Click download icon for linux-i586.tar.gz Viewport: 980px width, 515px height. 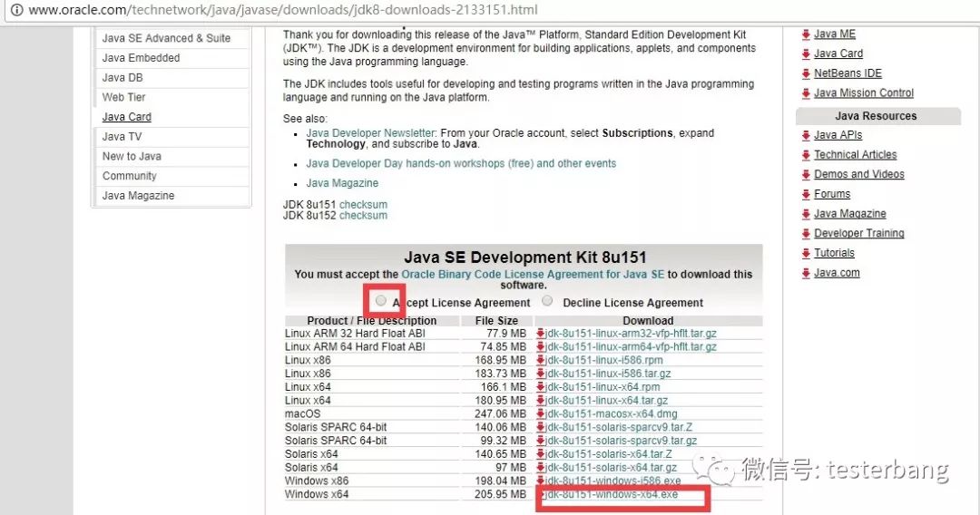pos(541,374)
